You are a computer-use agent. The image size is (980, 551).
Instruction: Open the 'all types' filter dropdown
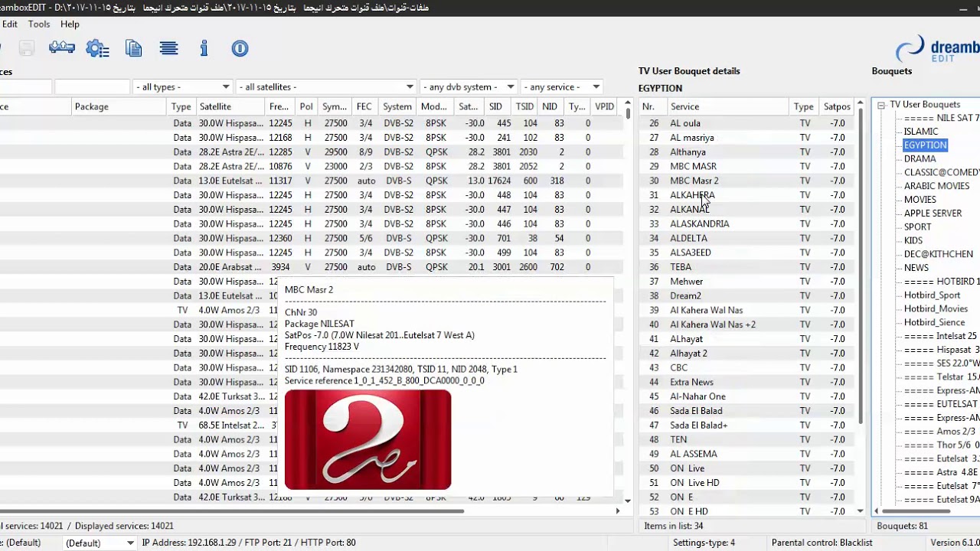click(182, 87)
